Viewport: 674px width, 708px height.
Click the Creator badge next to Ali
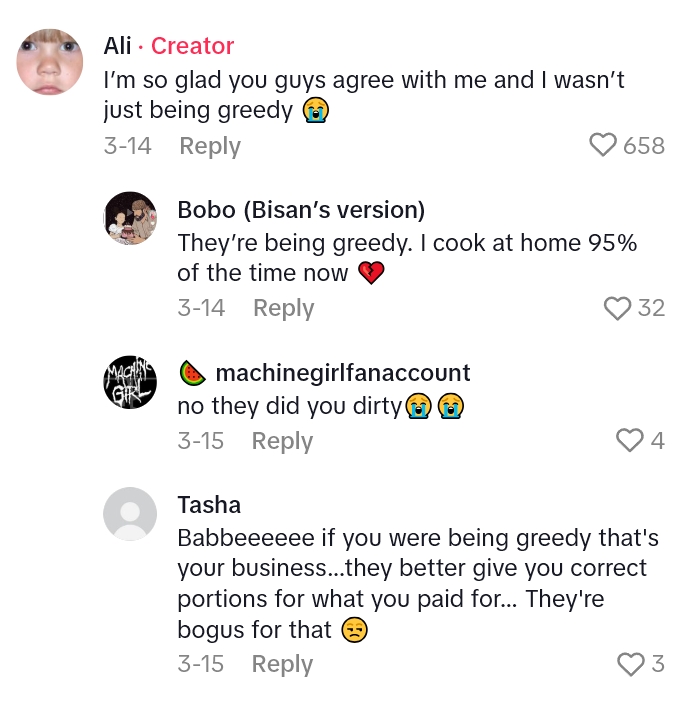[x=192, y=46]
